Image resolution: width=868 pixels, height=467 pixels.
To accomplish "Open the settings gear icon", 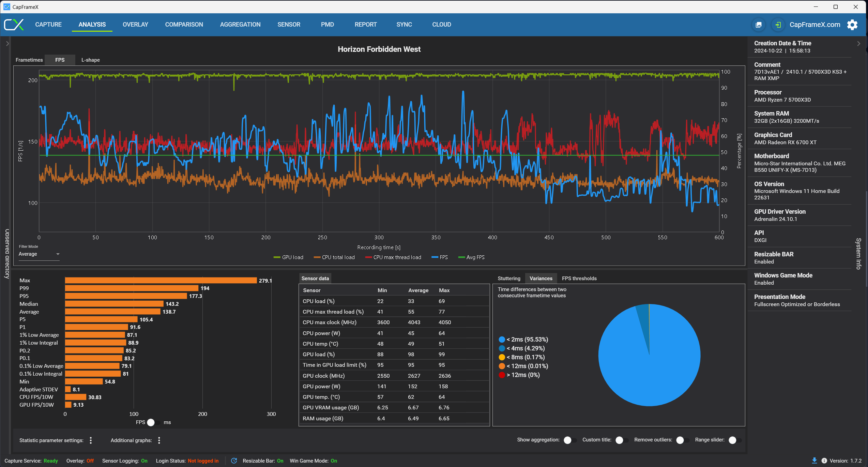I will click(852, 25).
